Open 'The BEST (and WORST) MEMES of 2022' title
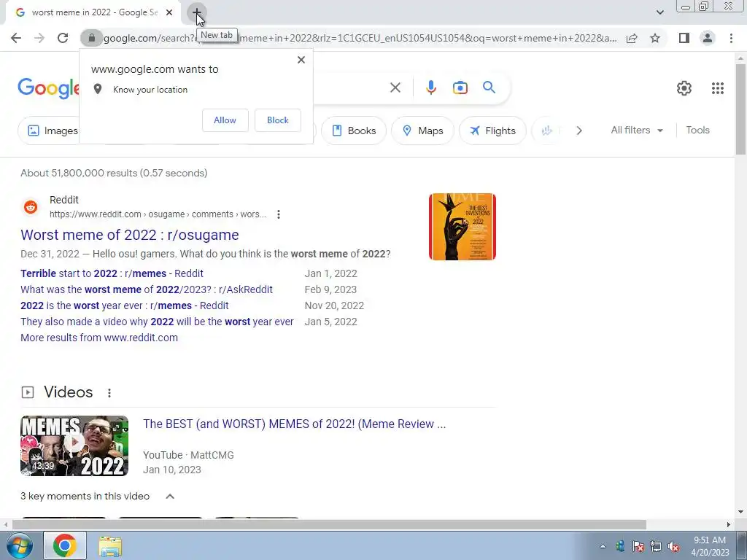Viewport: 747px width, 560px height. (295, 424)
